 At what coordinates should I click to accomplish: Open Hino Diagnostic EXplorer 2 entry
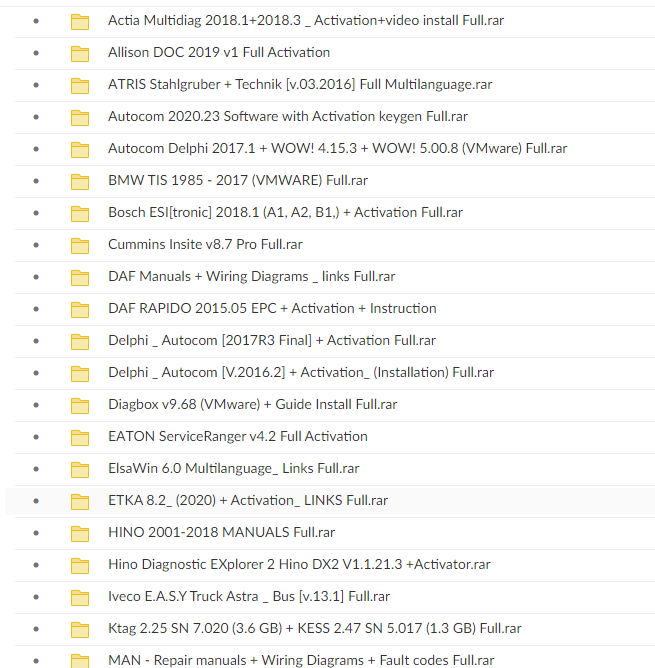299,564
